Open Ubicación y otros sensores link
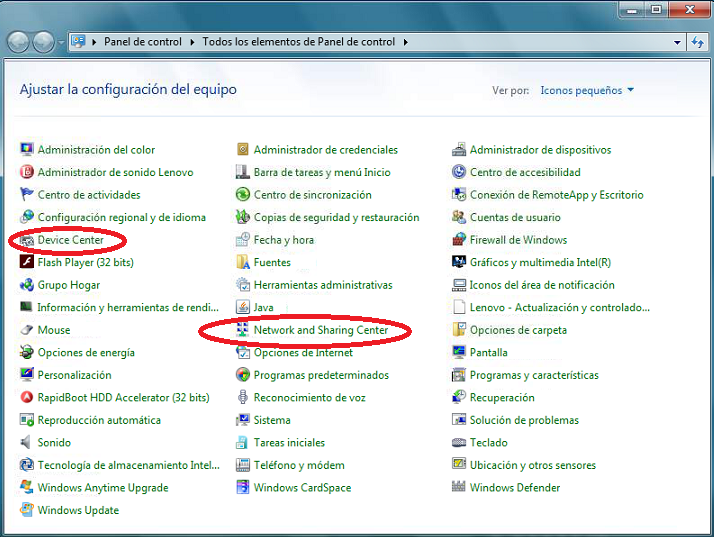 533,465
